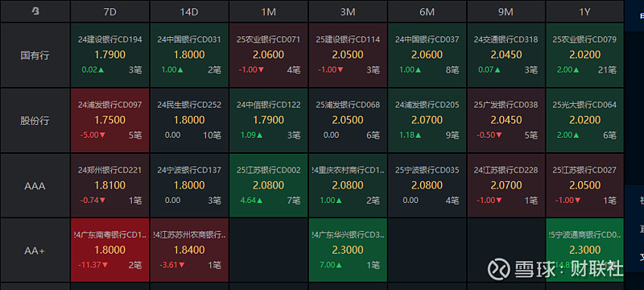Open the 25农业银行CD071 quote cell
The image size is (644, 290).
268,55
